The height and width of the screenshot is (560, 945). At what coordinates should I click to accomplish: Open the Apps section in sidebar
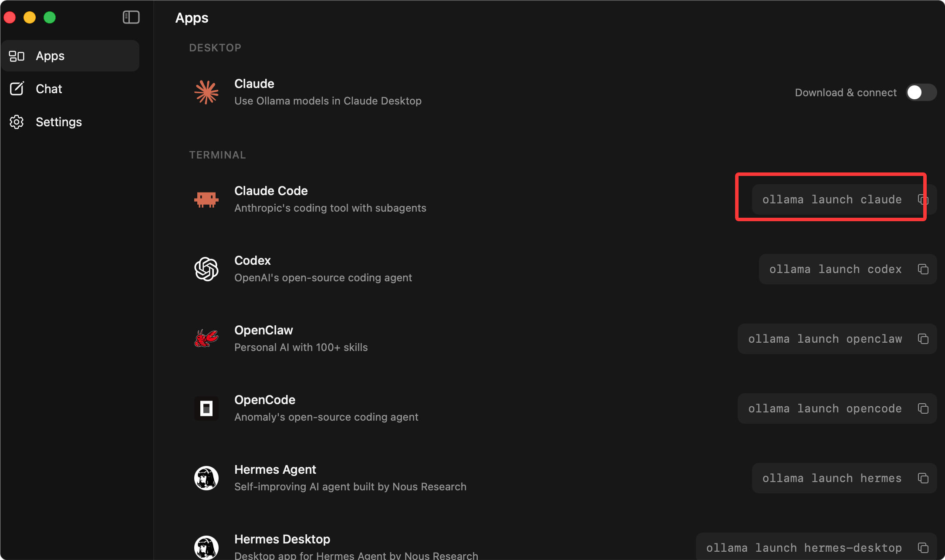[71, 56]
